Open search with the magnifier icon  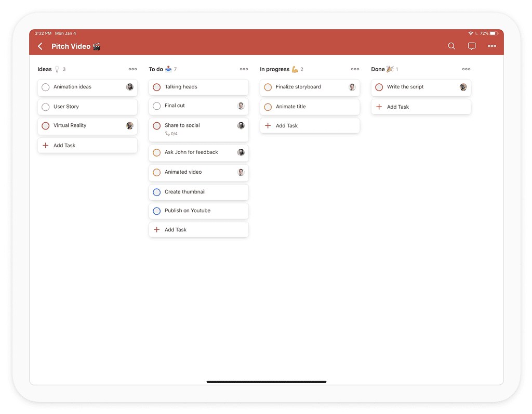pos(451,46)
